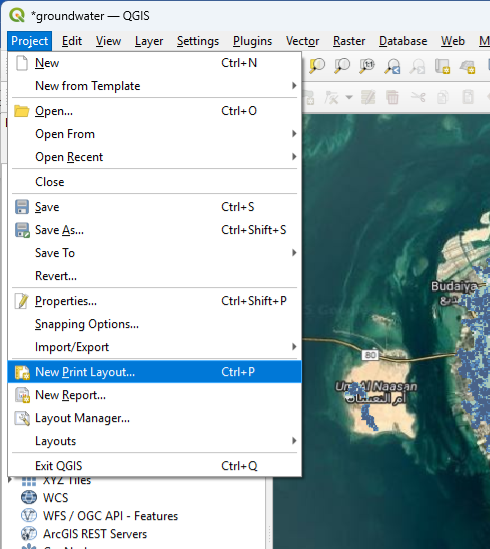Click the Um Al Naasan map label
Screen dimensions: 490x549
click(377, 387)
